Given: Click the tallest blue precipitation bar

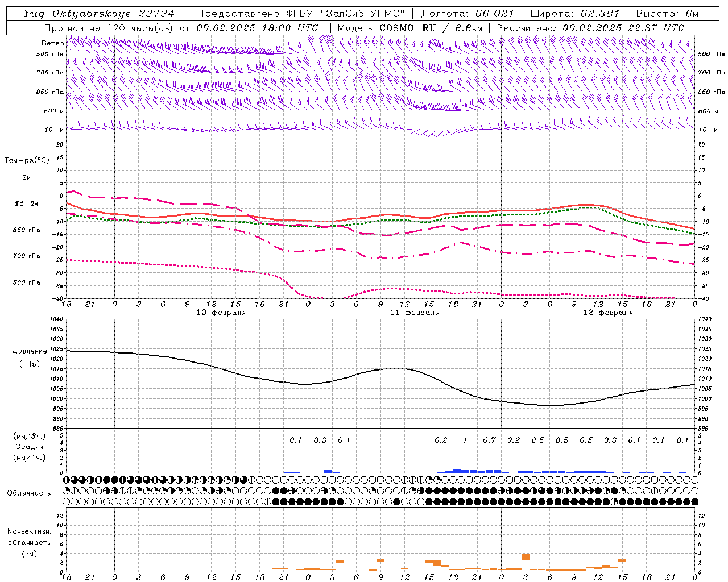Looking at the screenshot, I should point(457,471).
